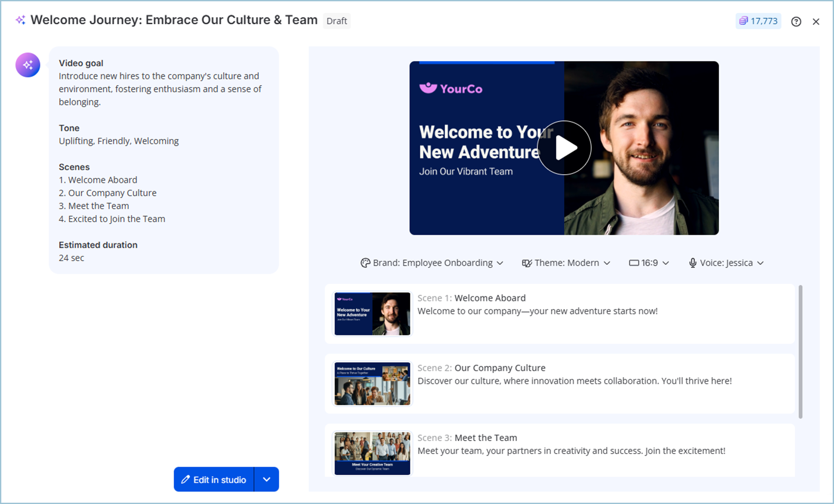Click the scene list vertical scrollbar

[x=800, y=351]
